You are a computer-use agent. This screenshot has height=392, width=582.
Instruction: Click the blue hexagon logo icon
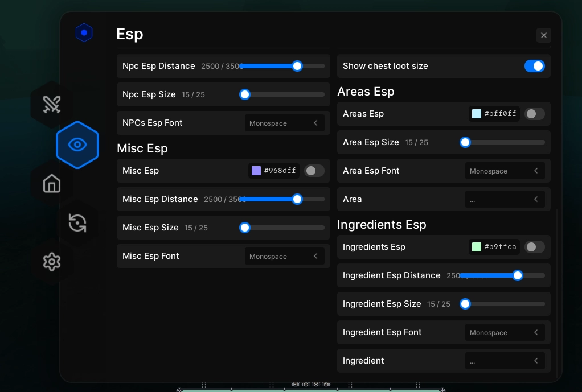pyautogui.click(x=84, y=33)
